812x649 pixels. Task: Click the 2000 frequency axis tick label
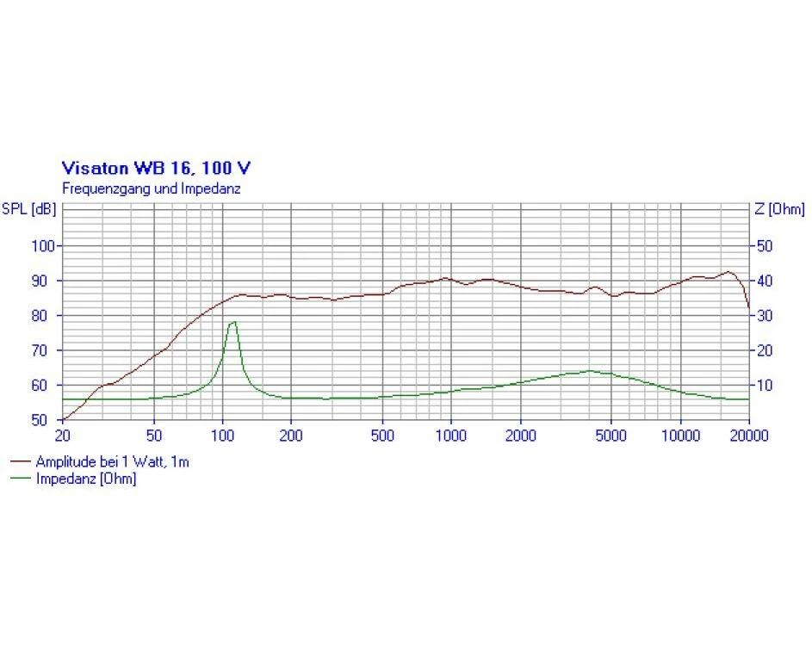click(x=519, y=436)
